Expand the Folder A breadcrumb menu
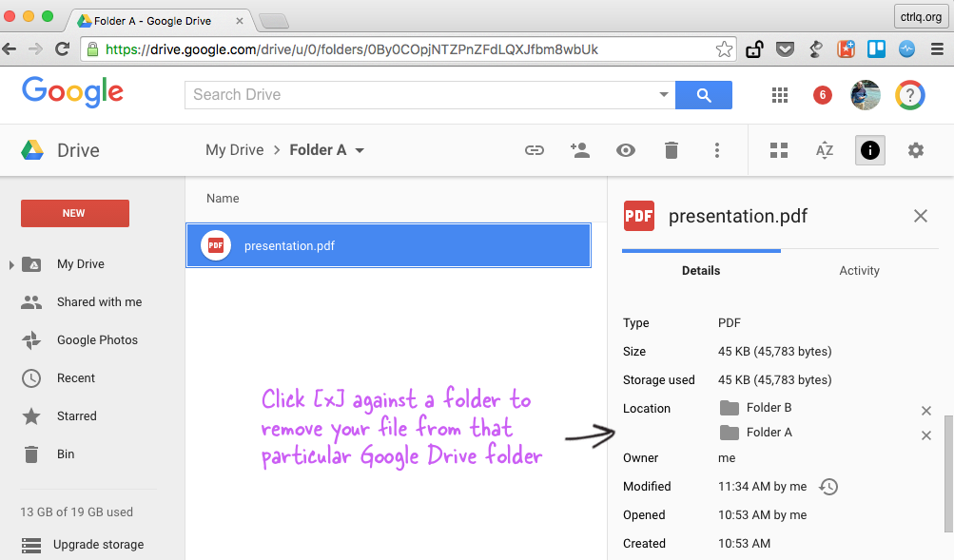 [360, 149]
